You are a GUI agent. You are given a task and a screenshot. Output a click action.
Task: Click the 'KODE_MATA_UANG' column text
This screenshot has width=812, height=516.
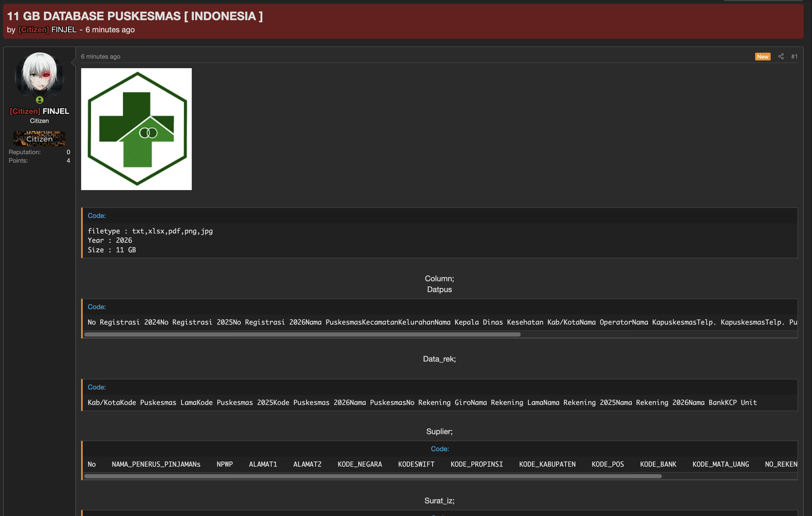click(x=721, y=464)
